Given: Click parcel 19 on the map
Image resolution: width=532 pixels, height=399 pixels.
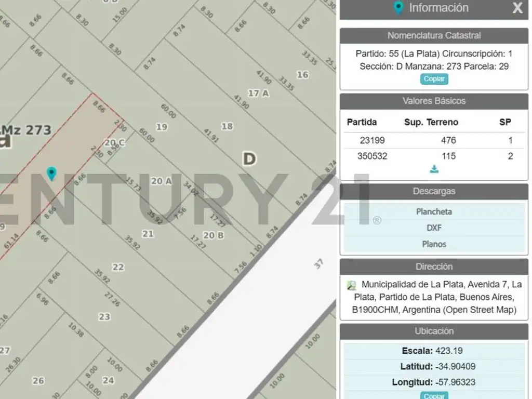Looking at the screenshot, I should coord(162,127).
